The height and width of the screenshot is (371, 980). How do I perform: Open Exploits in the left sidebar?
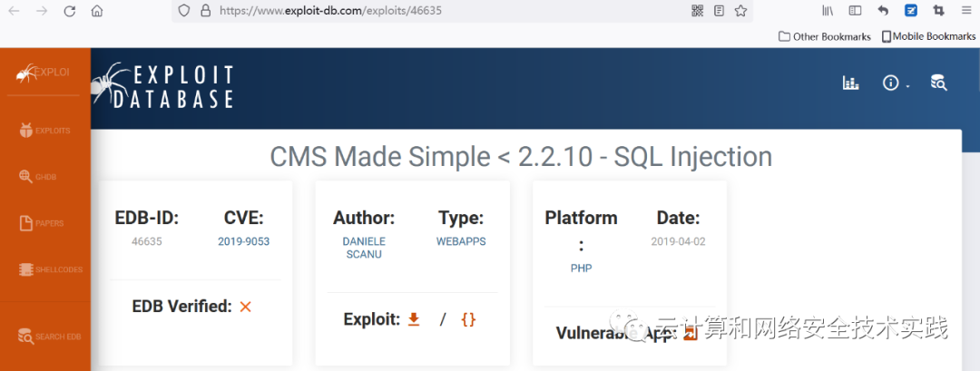point(44,131)
